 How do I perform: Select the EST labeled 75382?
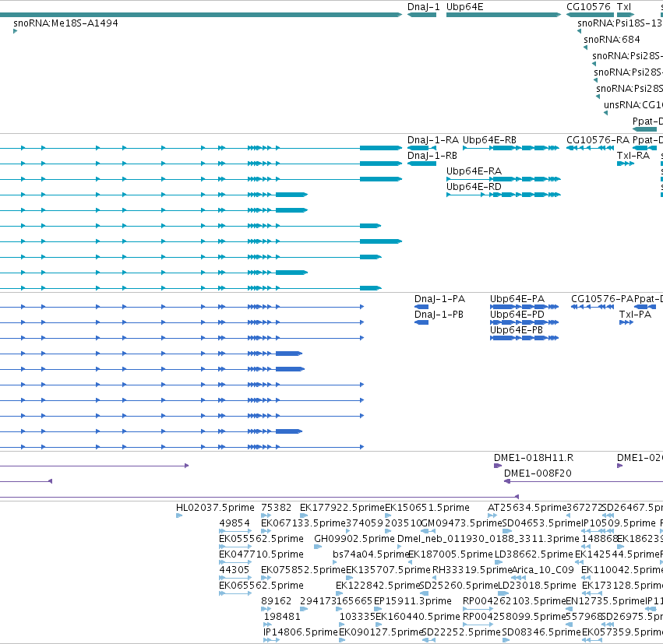point(276,508)
